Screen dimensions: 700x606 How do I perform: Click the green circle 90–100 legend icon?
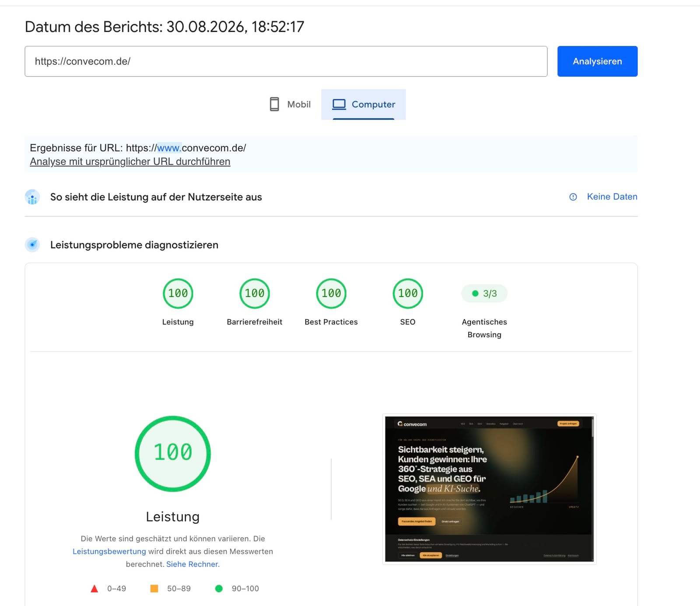(219, 588)
